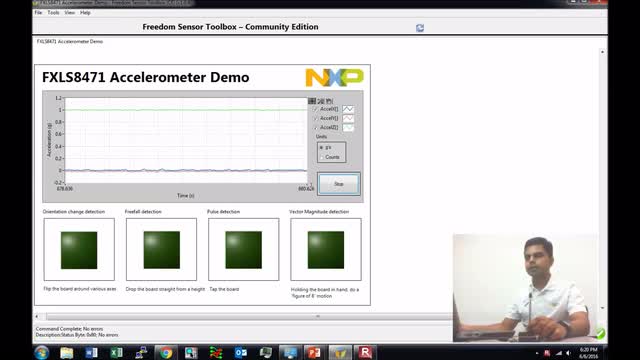Screen dimensions: 640x360
Task: Open the Accel[Z] plot color sample
Action: (348, 128)
